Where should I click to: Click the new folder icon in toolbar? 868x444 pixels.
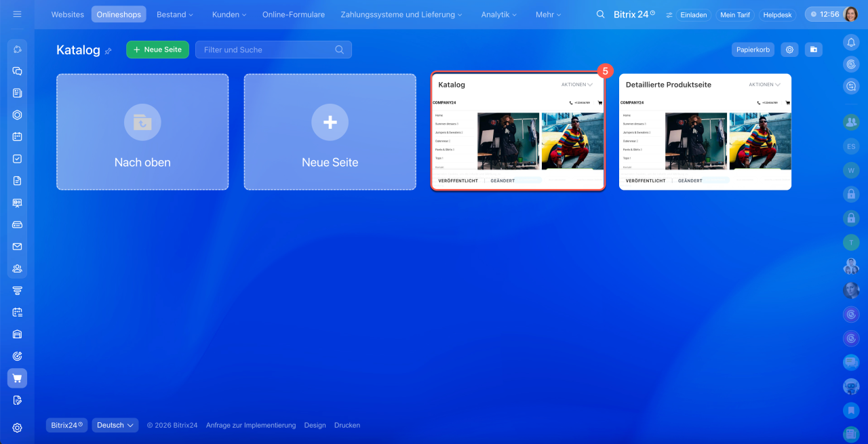pyautogui.click(x=814, y=49)
